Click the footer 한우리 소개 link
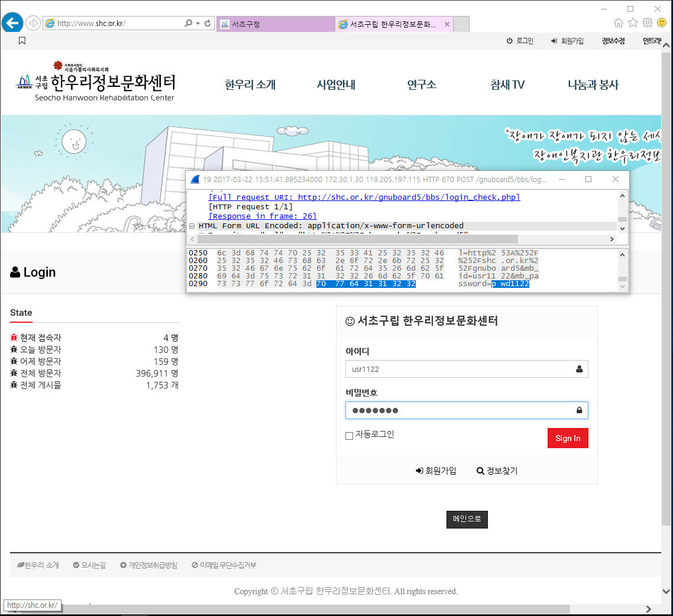Screen dimensions: 673x616 (x=38, y=565)
